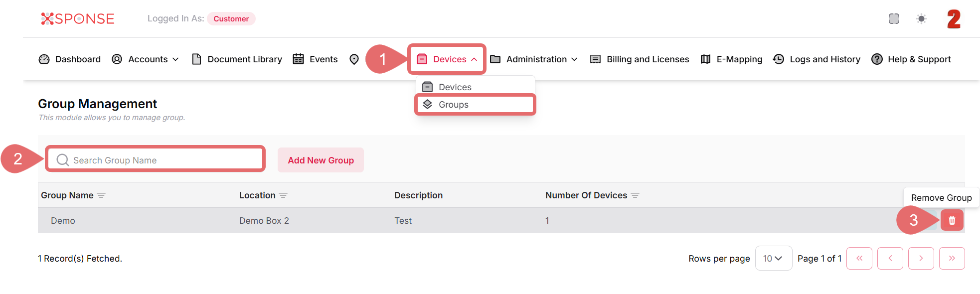This screenshot has height=294, width=980.
Task: Go to the last page button
Action: pyautogui.click(x=952, y=258)
